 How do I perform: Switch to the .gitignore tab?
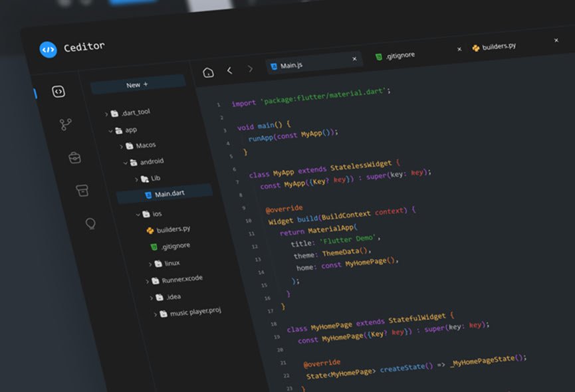[400, 56]
